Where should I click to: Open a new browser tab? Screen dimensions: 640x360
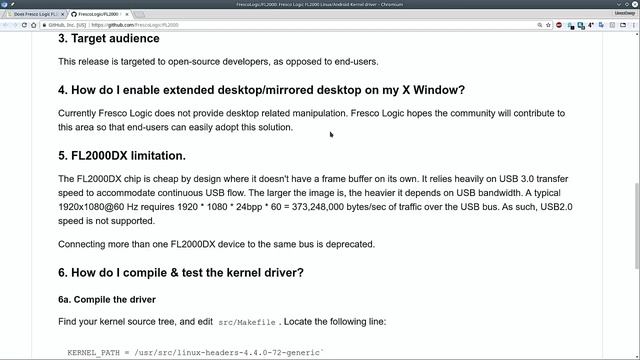tap(139, 14)
